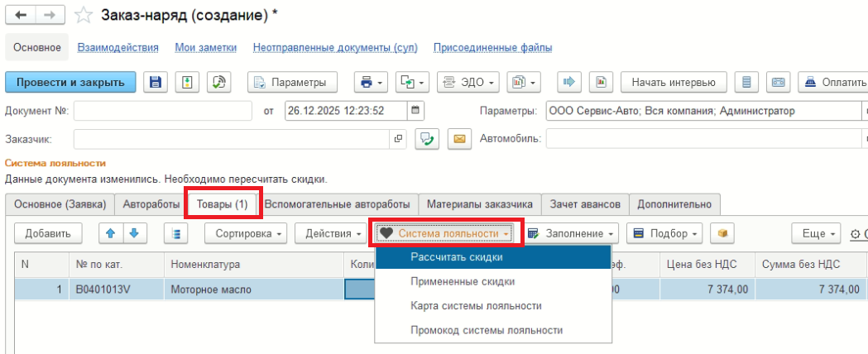
Task: Open the Мои заметки link
Action: tap(206, 48)
